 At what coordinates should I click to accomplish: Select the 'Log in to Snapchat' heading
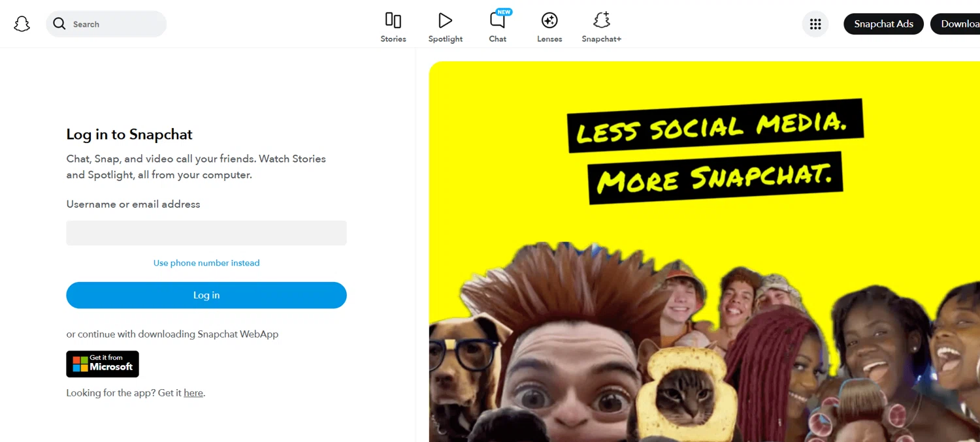pos(129,134)
